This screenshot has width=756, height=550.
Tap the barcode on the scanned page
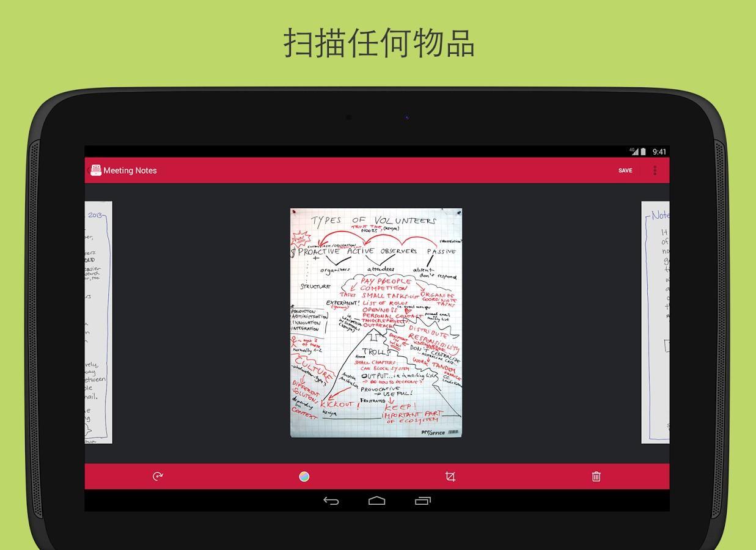pos(453,432)
